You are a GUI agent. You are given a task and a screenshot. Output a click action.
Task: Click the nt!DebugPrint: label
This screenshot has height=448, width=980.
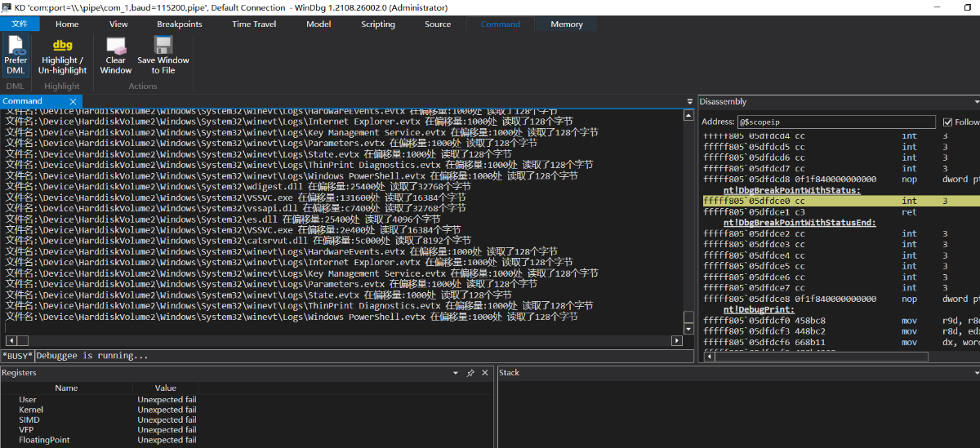coord(758,309)
